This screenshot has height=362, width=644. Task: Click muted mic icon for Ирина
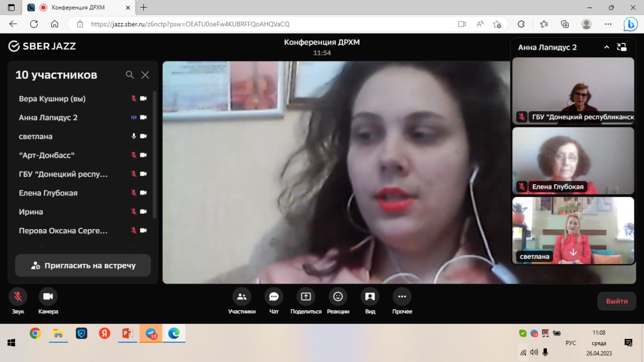click(134, 211)
